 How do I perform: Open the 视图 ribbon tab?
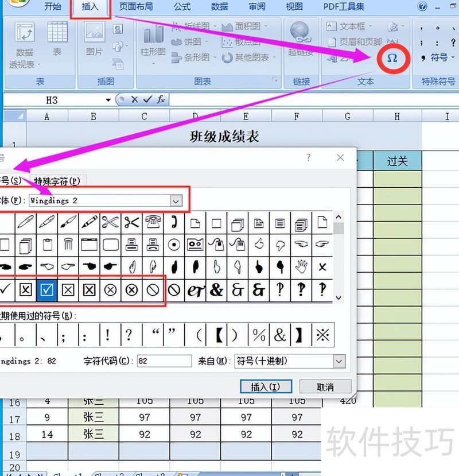294,7
